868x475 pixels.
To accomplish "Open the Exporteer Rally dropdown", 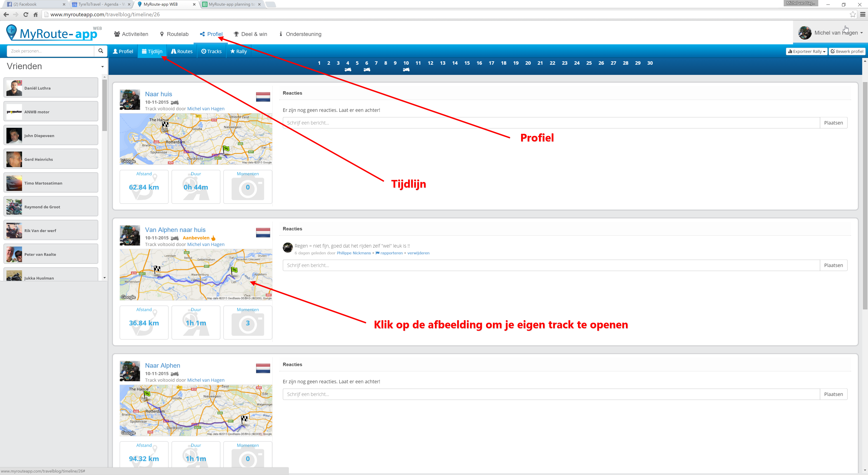I will 806,51.
